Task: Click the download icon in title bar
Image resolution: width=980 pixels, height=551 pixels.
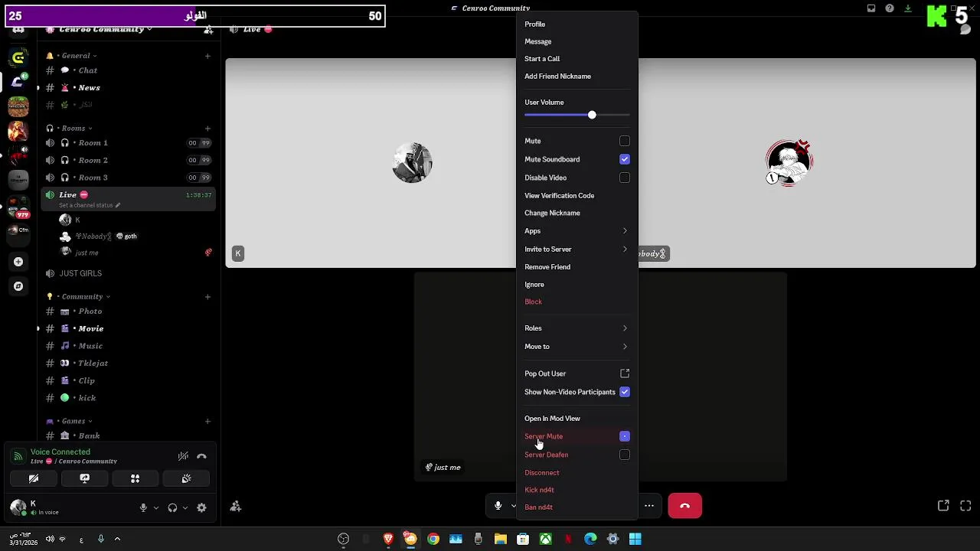Action: coord(908,8)
